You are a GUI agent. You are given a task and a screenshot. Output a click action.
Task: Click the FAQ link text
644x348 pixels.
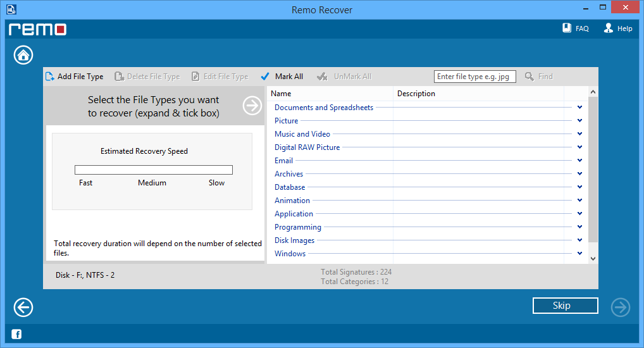(x=582, y=28)
